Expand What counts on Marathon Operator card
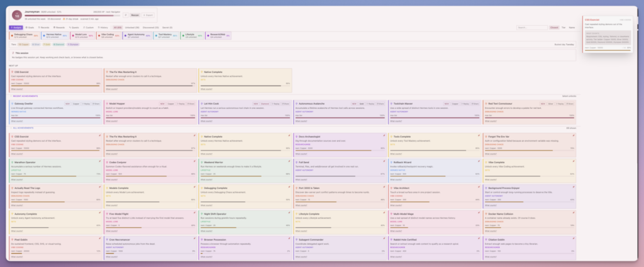Viewport: 644px width, 267px height. (x=17, y=179)
